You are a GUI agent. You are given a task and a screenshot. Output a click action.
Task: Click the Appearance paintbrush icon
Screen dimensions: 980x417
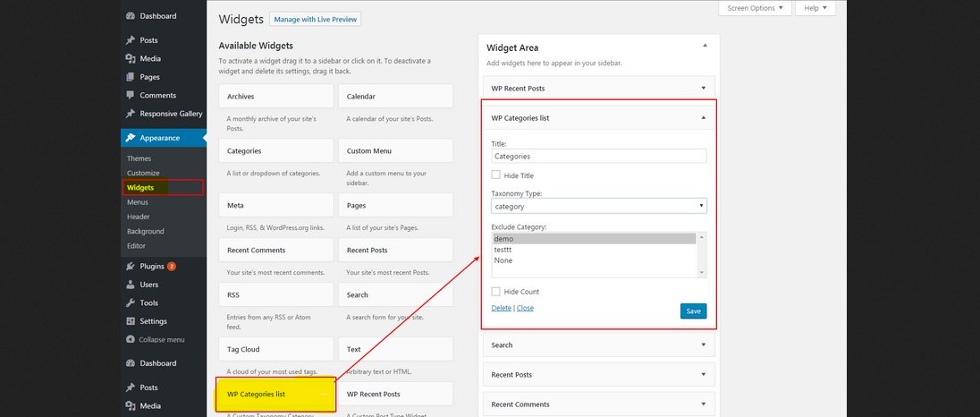(131, 138)
